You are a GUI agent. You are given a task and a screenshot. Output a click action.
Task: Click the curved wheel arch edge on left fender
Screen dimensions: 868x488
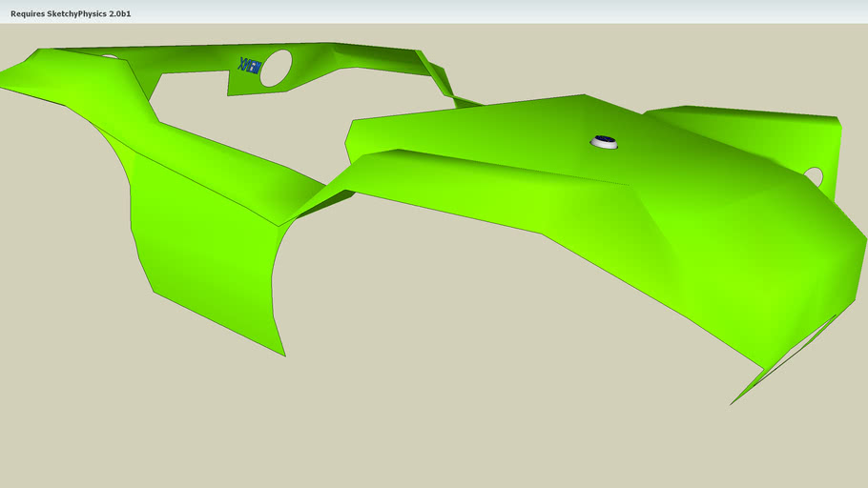[273, 286]
